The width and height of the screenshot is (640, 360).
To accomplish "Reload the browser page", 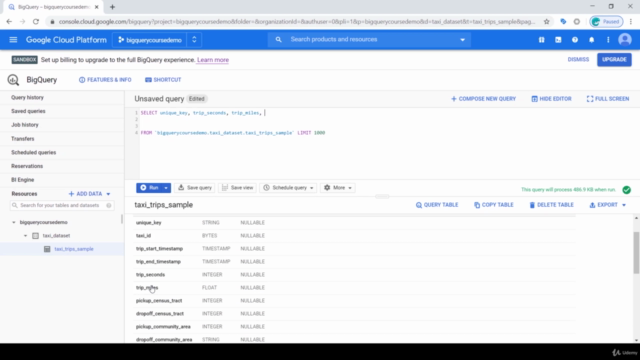I will pos(36,22).
